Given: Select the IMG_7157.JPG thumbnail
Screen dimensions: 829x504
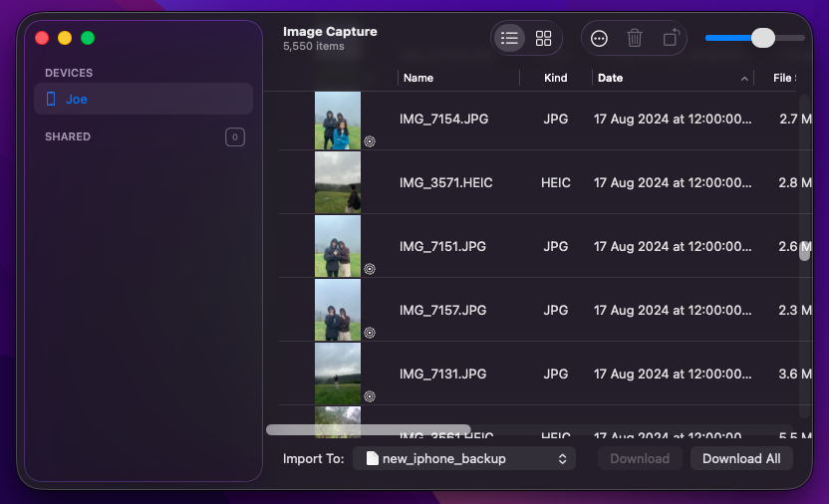Looking at the screenshot, I should 338,310.
